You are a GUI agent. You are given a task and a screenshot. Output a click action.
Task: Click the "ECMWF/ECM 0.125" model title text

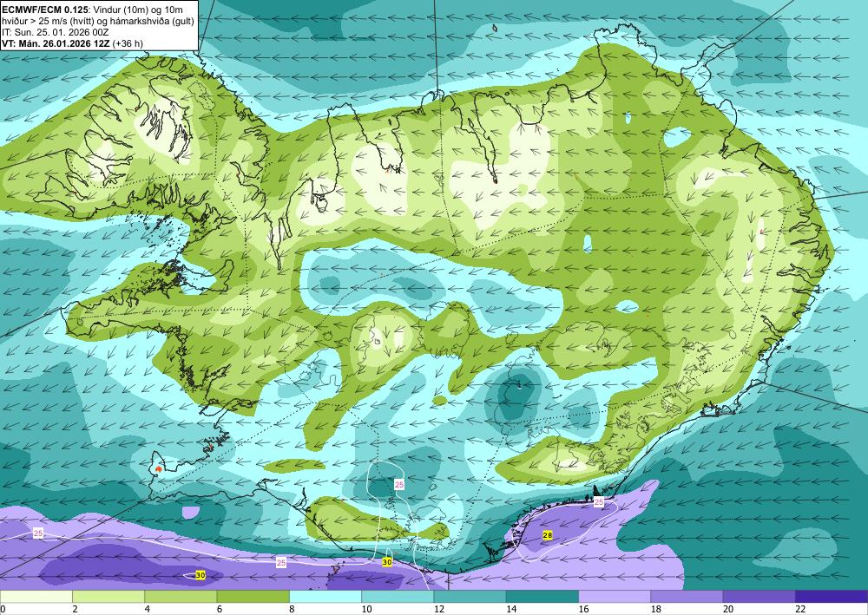click(x=45, y=10)
